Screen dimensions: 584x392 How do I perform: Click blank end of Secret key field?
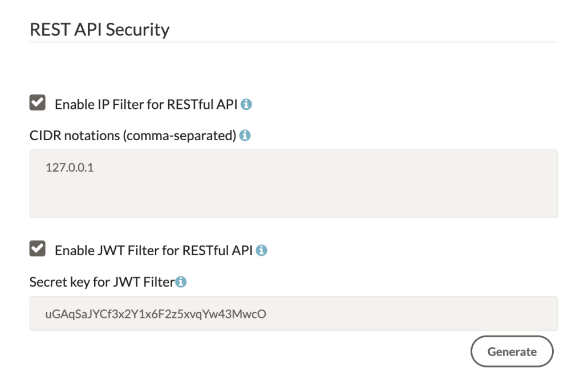point(409,313)
